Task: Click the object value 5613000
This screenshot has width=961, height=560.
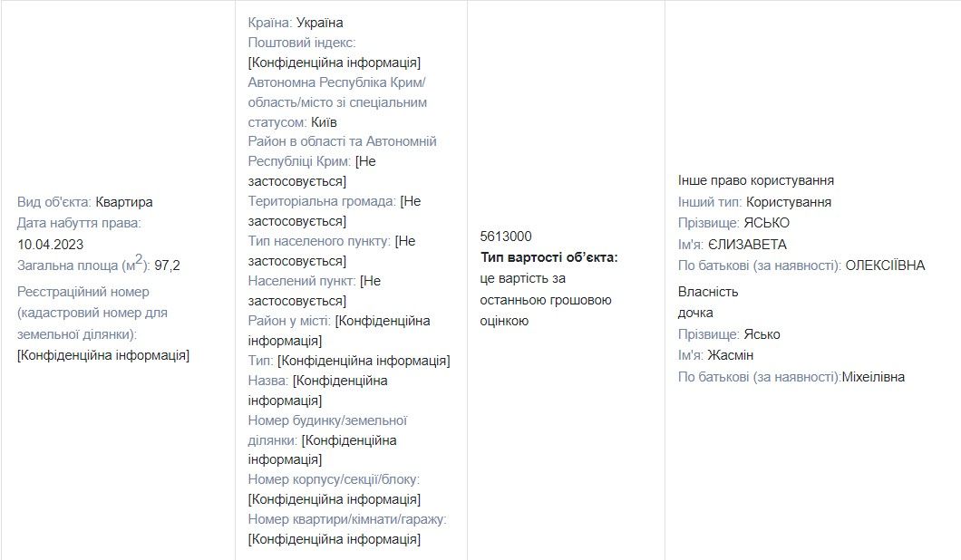Action: pyautogui.click(x=506, y=237)
